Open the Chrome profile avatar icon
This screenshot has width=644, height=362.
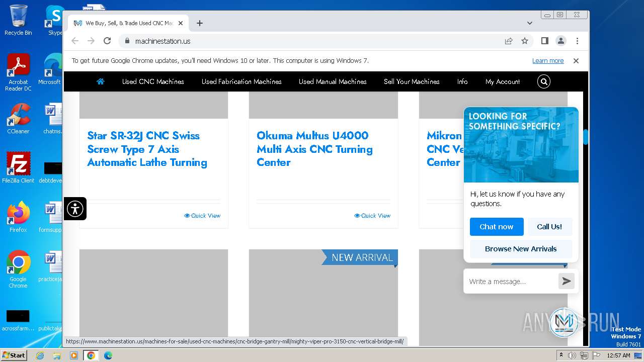point(561,41)
